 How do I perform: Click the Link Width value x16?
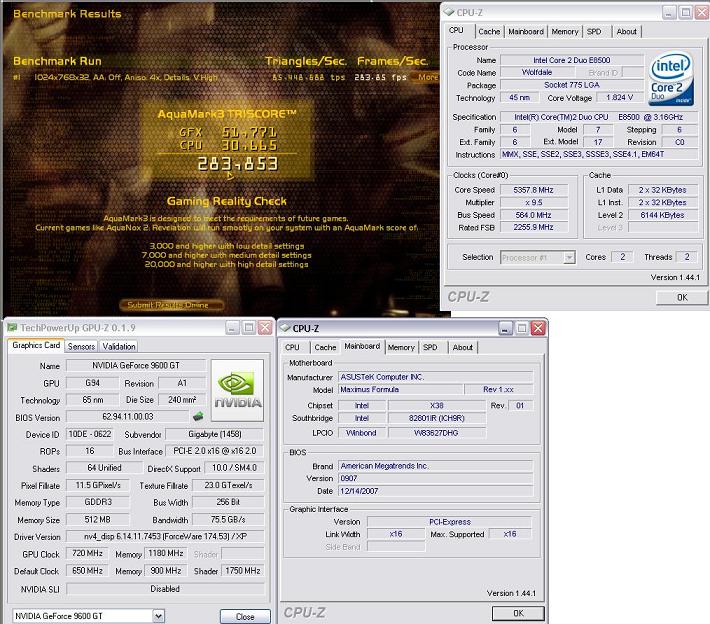point(396,534)
